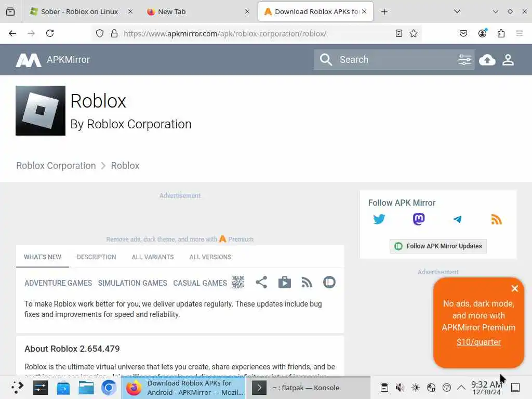Click the Firefox back arrow
Screen dimensions: 532x399
pyautogui.click(x=12, y=33)
